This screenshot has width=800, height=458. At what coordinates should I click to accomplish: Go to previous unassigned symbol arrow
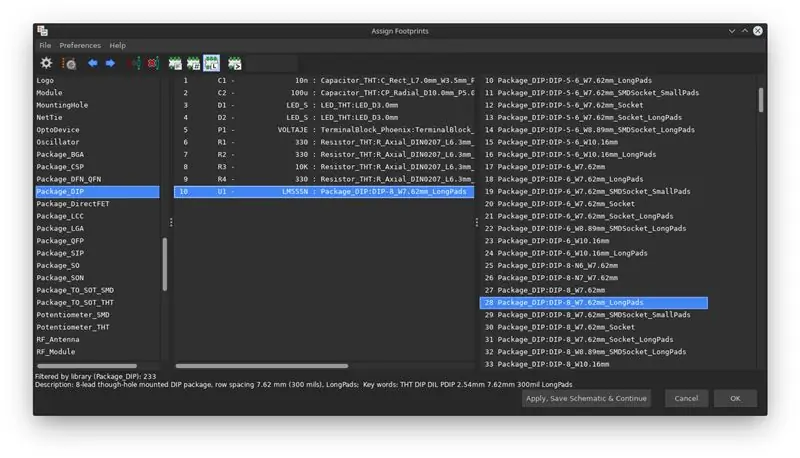pyautogui.click(x=92, y=63)
